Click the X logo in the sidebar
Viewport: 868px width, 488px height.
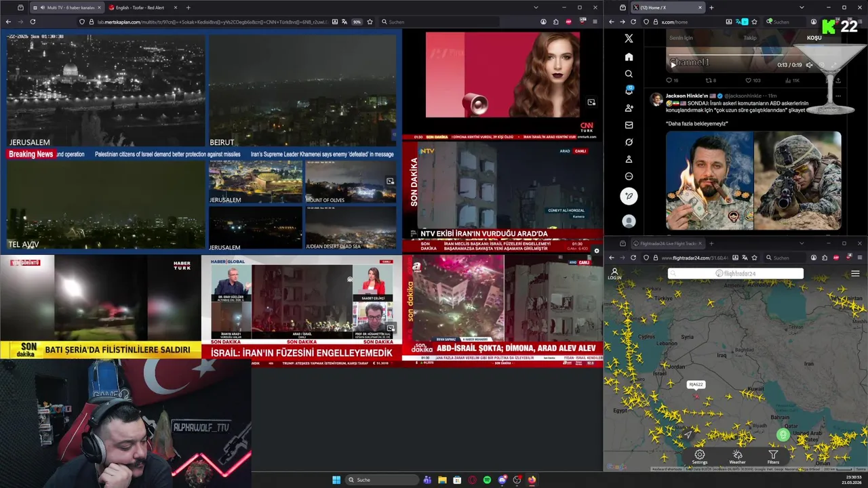(x=629, y=39)
